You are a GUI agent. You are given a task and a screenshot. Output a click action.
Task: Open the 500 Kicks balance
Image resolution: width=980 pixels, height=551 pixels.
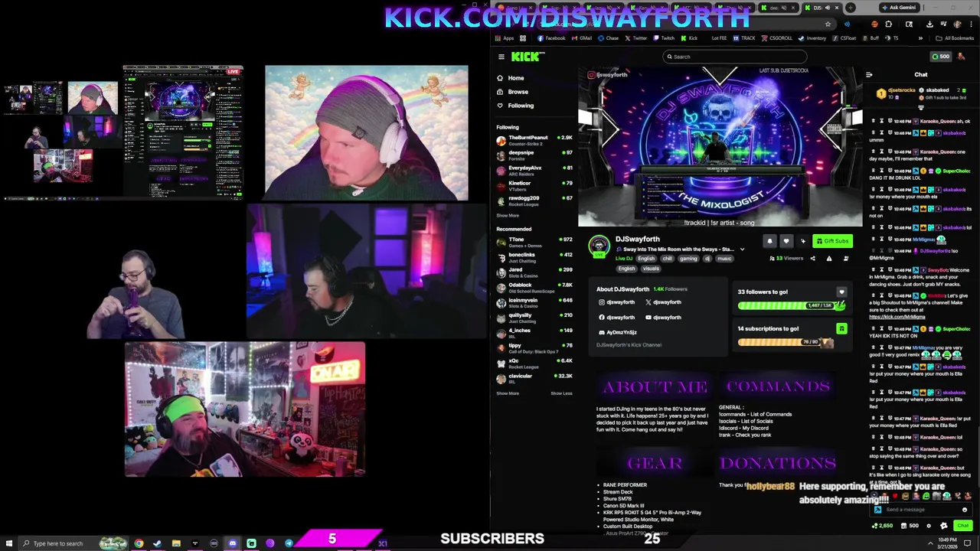pos(941,57)
